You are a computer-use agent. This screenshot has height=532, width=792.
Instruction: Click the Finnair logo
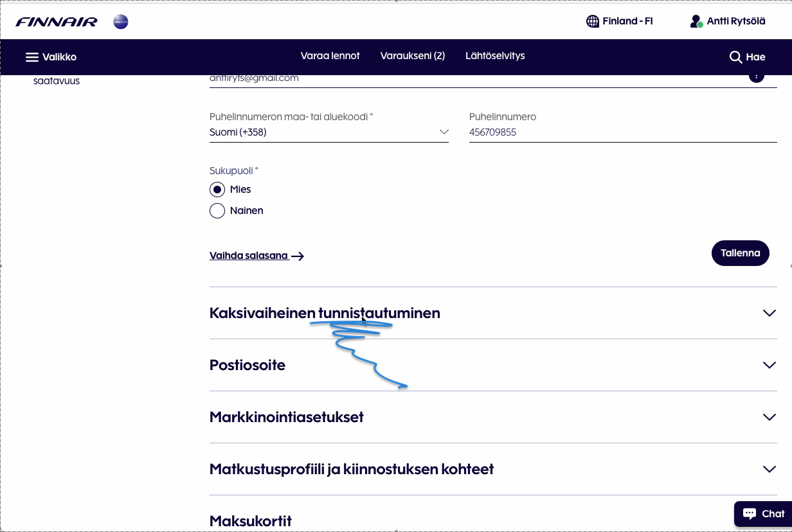pyautogui.click(x=57, y=22)
